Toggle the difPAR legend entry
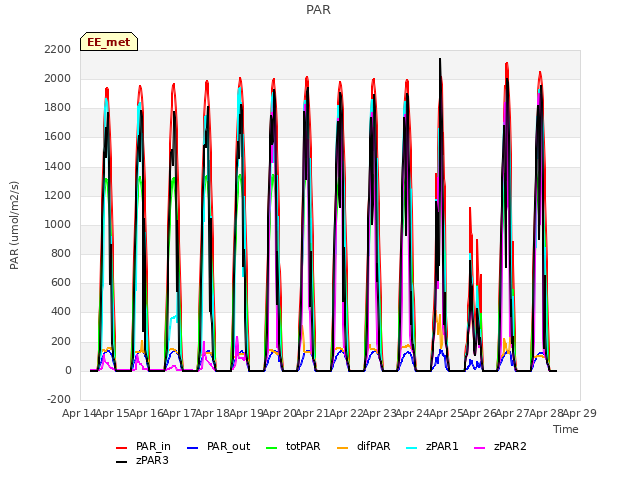640x480 pixels. pos(364,447)
